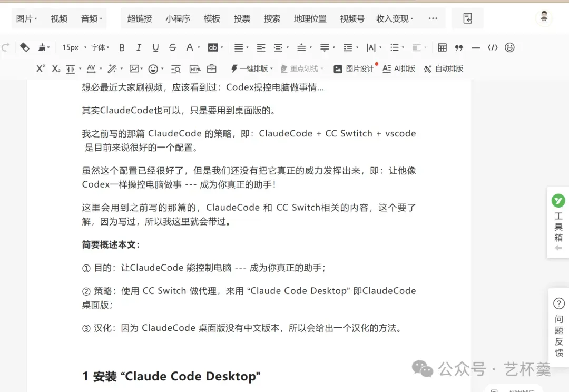Click the 地理位置 location menu item

(x=310, y=18)
